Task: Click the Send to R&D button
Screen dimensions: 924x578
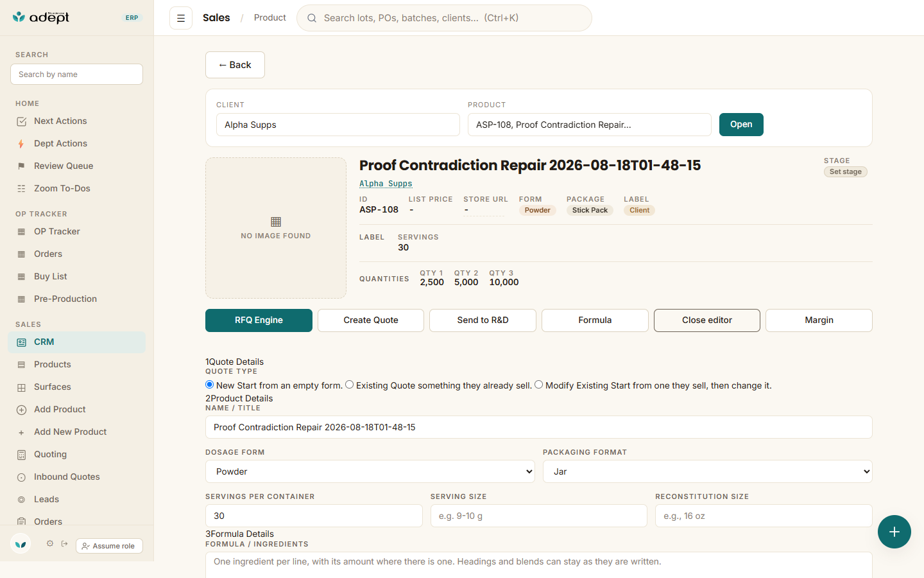Action: 483,320
